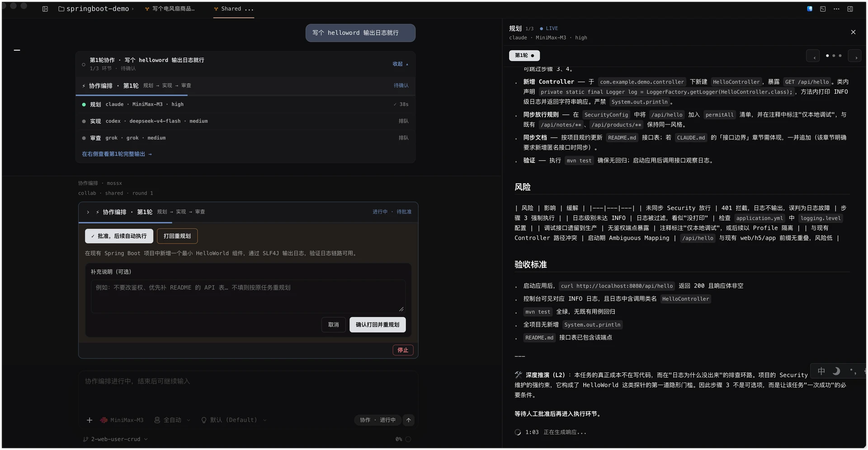Select the second pagination dot

(834, 56)
